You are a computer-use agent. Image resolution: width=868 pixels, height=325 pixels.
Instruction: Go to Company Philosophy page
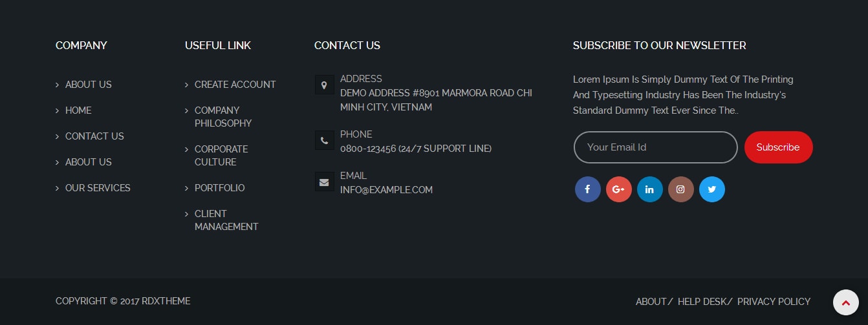pyautogui.click(x=223, y=117)
